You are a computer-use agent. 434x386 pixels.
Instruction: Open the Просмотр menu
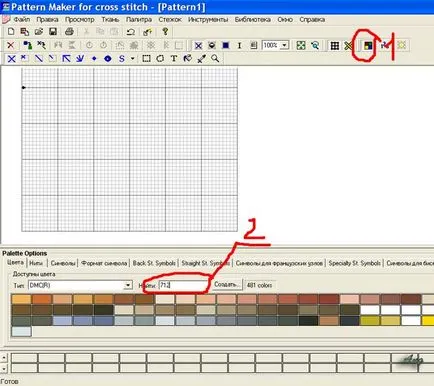click(x=80, y=20)
